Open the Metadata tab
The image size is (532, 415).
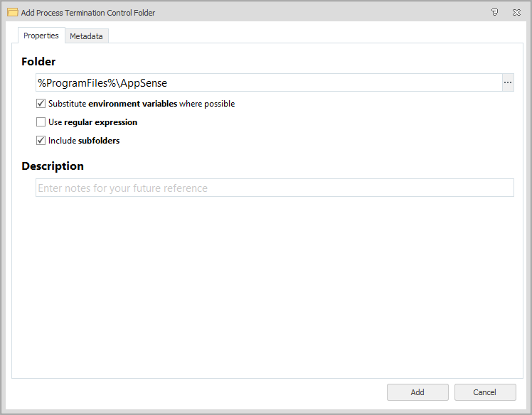86,36
